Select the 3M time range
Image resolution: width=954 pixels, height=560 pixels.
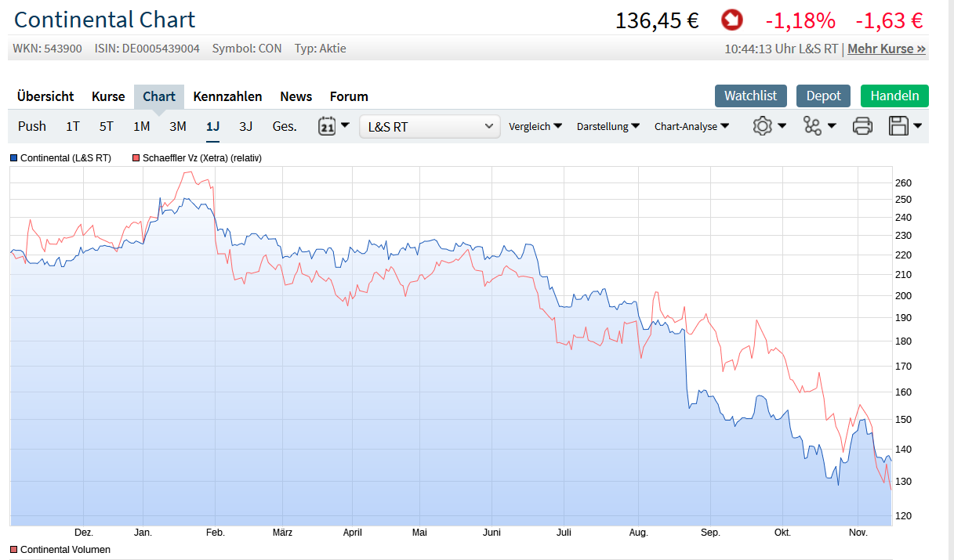pos(178,126)
